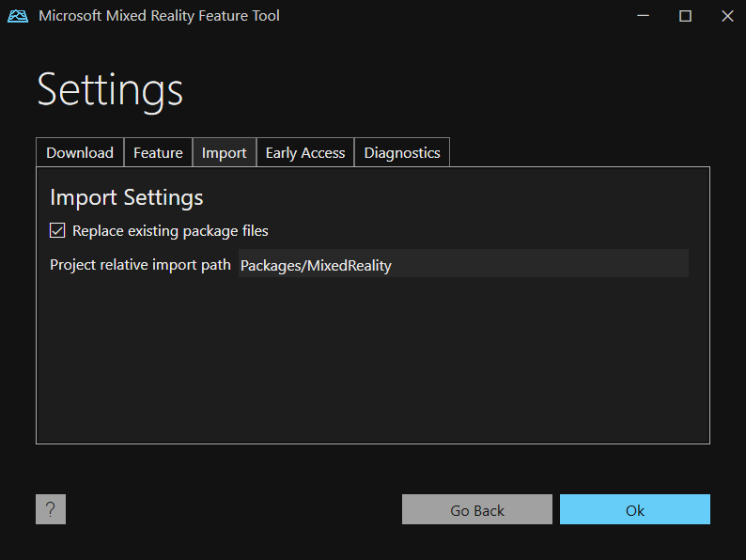The image size is (746, 560).
Task: Click the large Settings page title
Action: coord(110,89)
